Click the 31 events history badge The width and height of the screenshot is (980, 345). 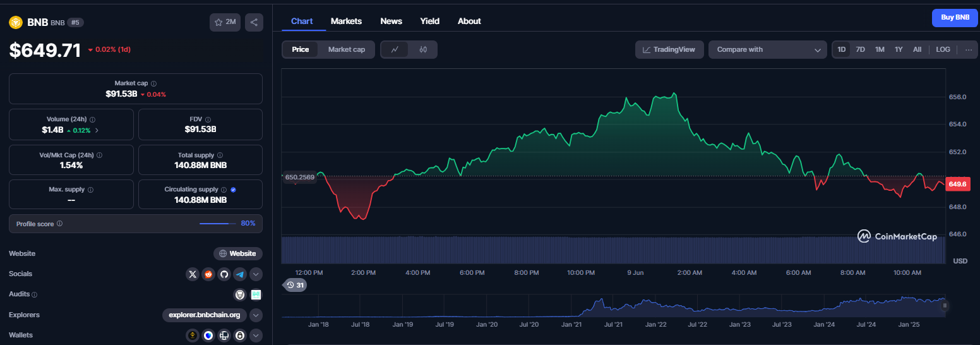(295, 285)
